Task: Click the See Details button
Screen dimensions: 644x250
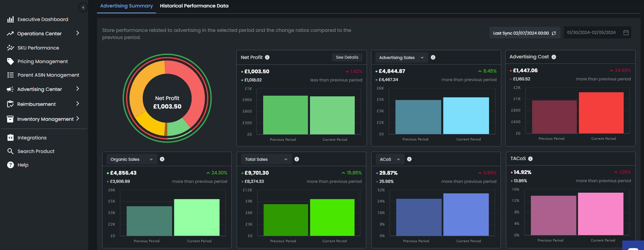Action: coord(347,57)
